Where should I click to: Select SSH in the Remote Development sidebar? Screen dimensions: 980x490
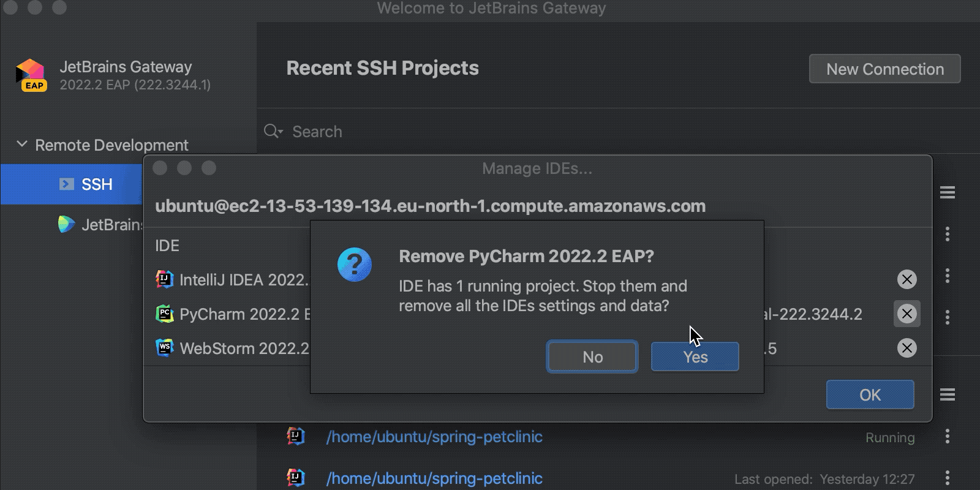71,184
